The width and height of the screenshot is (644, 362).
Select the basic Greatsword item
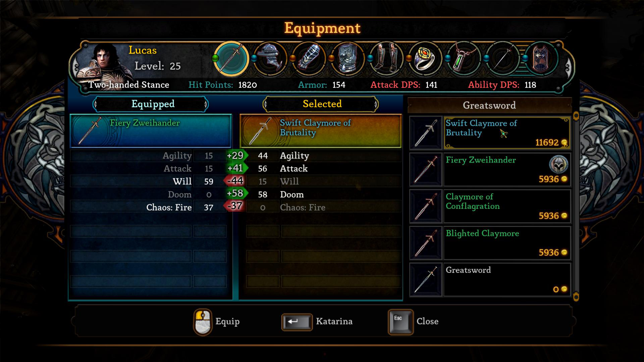[x=490, y=280]
